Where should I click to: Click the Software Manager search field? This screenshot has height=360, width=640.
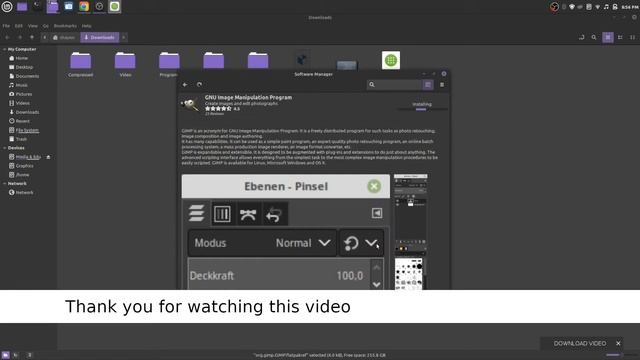coord(394,84)
